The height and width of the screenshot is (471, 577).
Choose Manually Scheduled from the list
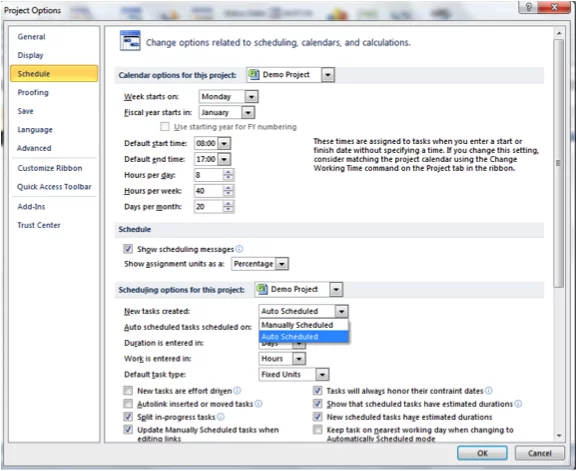tap(304, 325)
